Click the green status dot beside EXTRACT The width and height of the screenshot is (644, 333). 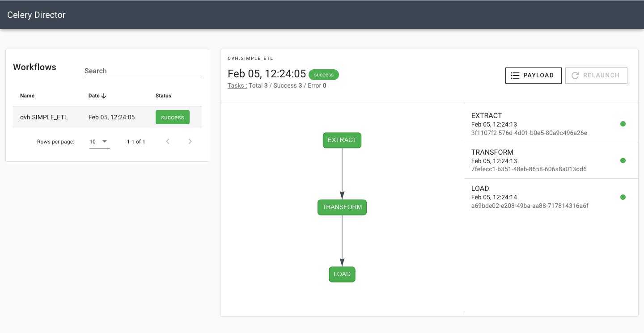[623, 124]
